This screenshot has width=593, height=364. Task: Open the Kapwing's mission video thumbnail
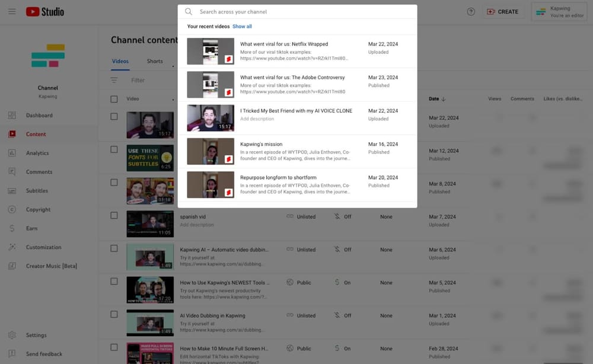(210, 151)
